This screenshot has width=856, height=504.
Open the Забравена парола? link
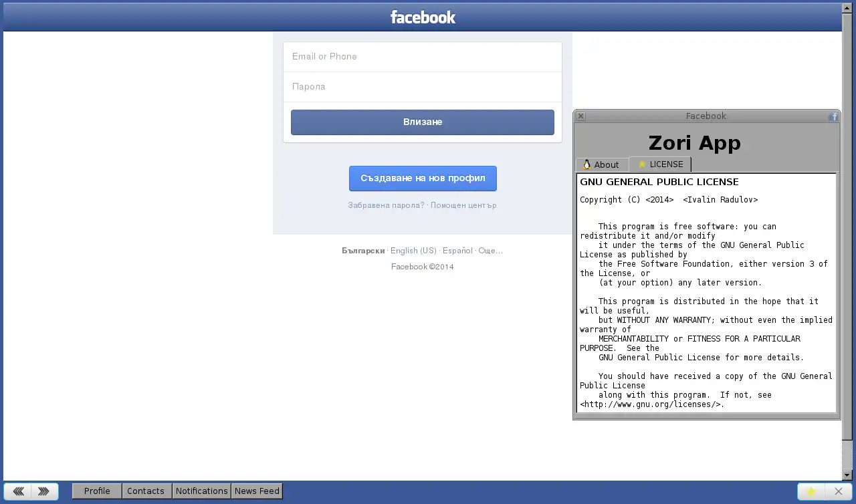point(386,205)
